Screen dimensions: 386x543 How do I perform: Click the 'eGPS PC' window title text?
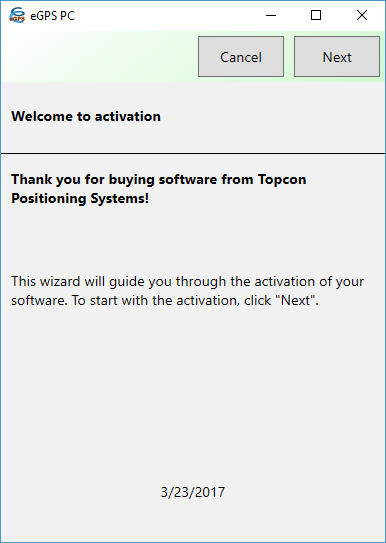click(x=53, y=16)
